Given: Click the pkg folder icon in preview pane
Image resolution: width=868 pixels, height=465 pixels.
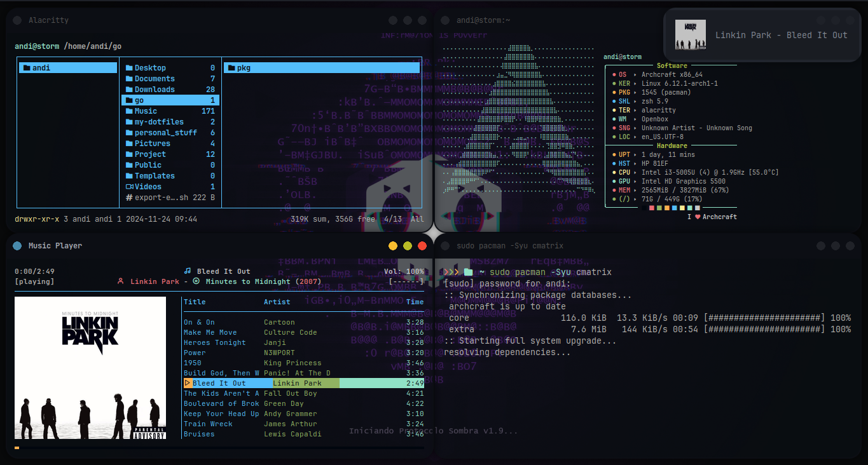Looking at the screenshot, I should click(231, 68).
